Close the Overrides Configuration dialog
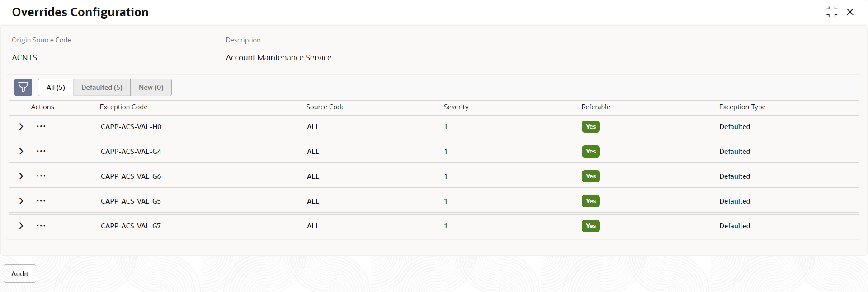The image size is (868, 292). point(850,12)
